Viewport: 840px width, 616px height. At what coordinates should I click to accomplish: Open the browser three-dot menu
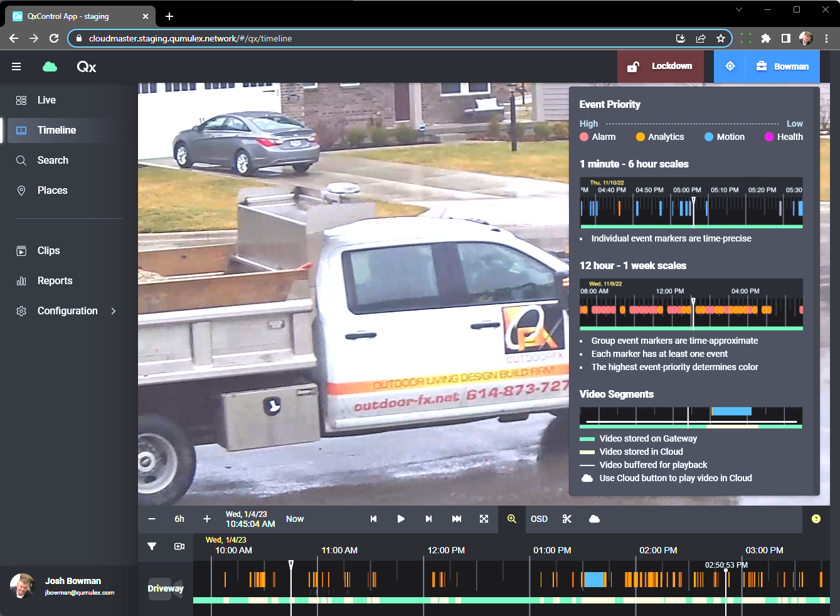pos(827,38)
